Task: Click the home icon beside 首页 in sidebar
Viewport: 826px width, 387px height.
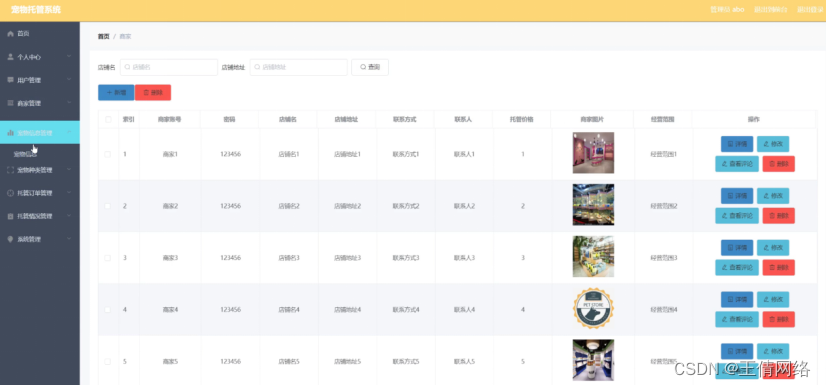Action: click(10, 34)
